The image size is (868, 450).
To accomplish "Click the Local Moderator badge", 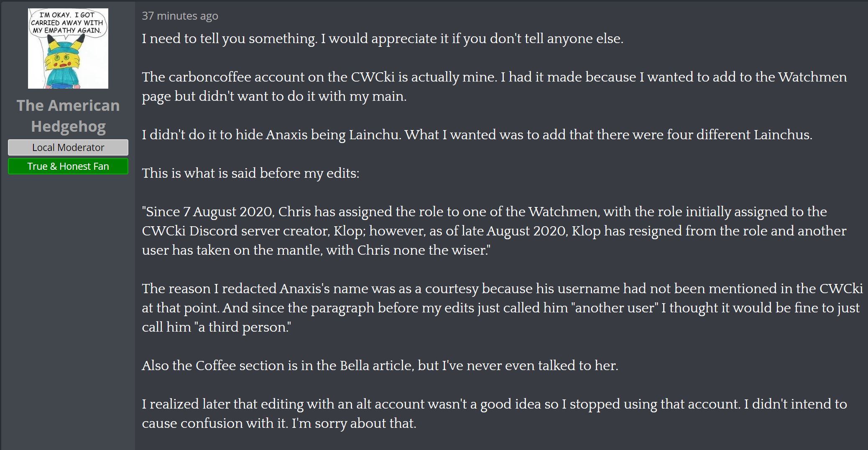I will pyautogui.click(x=68, y=148).
